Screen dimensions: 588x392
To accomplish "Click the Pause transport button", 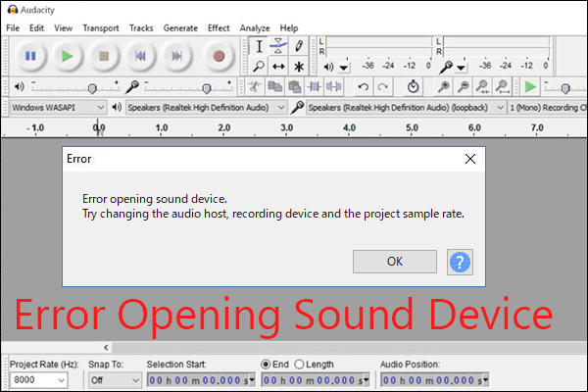I will [x=30, y=56].
